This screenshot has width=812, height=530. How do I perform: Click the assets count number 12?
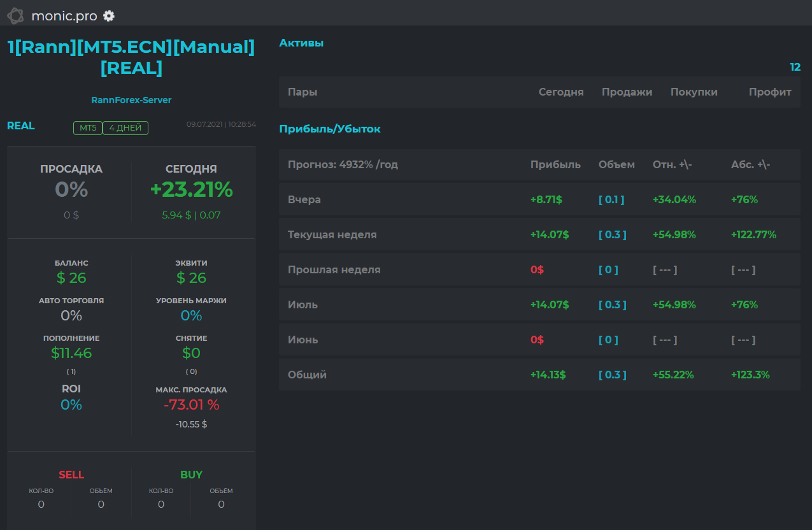(795, 67)
